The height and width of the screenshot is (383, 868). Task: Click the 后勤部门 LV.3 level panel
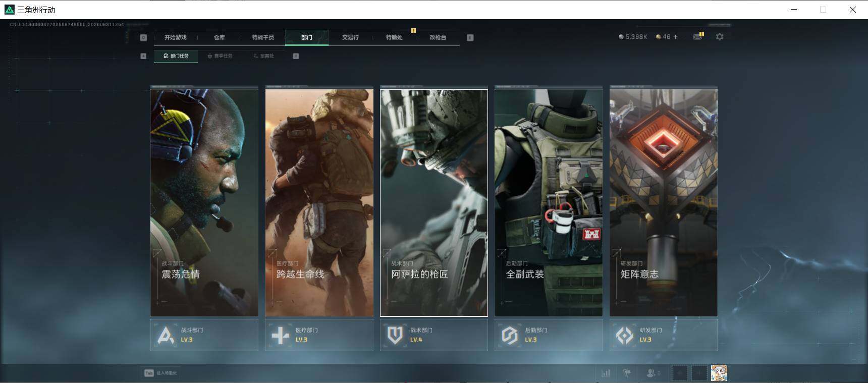tap(549, 335)
